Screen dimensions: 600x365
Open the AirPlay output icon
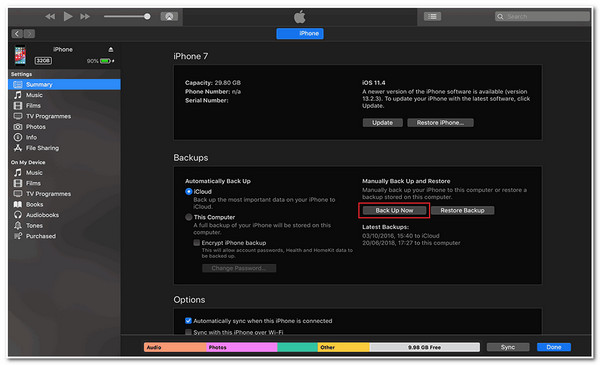169,16
